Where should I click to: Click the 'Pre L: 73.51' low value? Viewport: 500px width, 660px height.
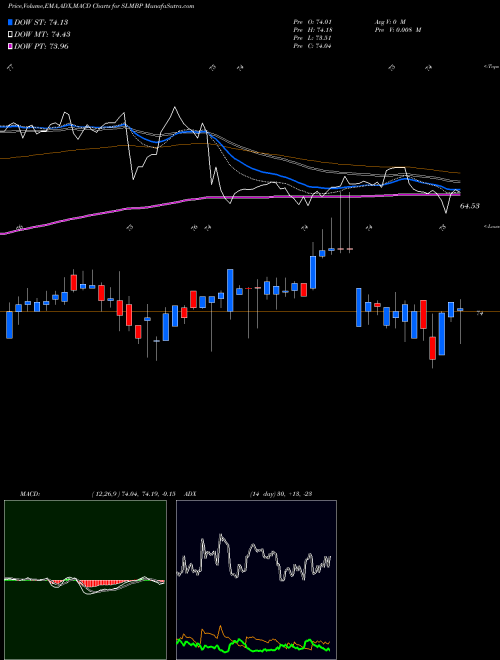pos(312,38)
